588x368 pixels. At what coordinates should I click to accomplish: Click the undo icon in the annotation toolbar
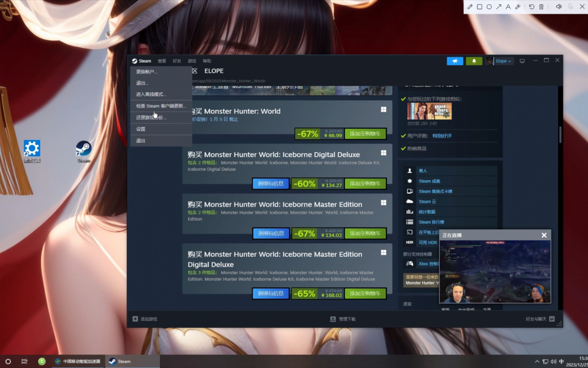point(532,6)
